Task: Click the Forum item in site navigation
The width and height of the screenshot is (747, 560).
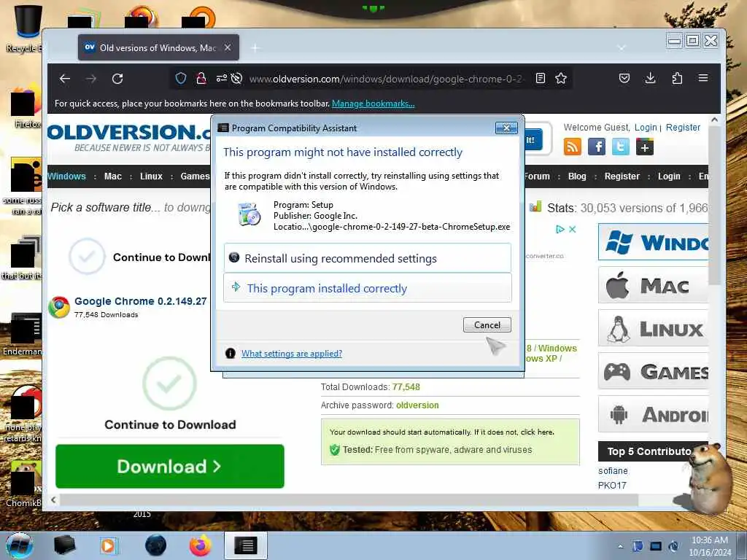Action: [x=537, y=176]
